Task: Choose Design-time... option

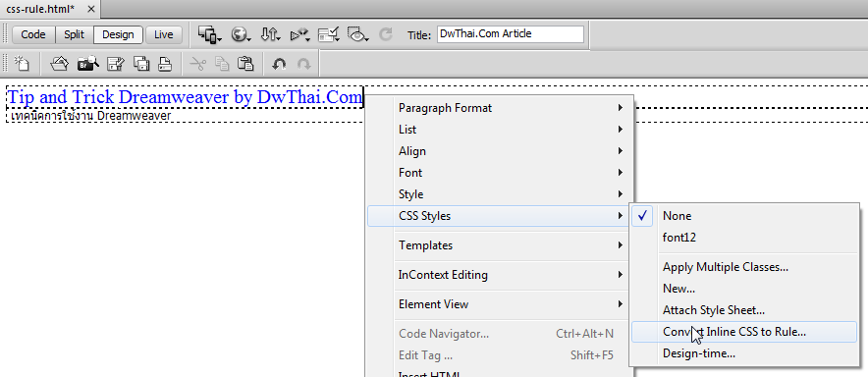Action: point(744,353)
